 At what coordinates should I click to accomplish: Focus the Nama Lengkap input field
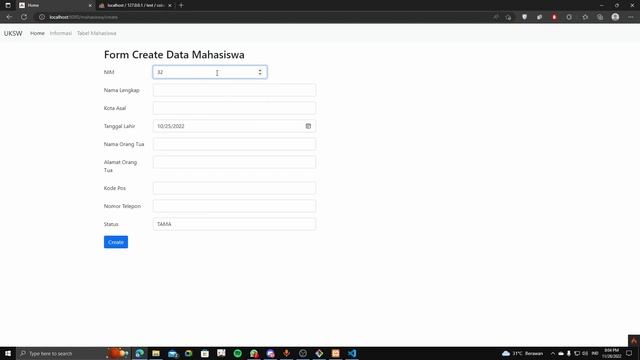coord(234,90)
